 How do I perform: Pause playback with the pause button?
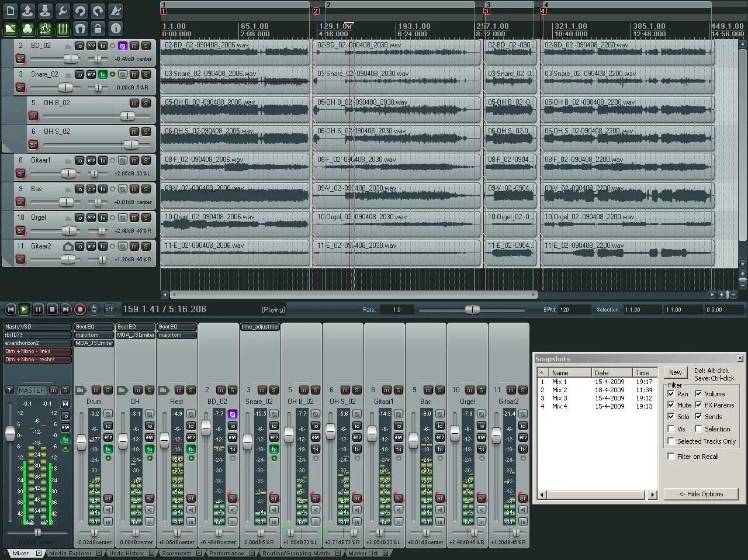[38, 309]
